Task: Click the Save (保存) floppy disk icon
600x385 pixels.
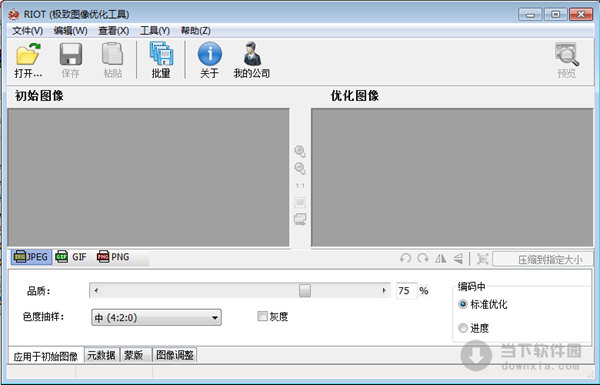Action: (x=71, y=54)
